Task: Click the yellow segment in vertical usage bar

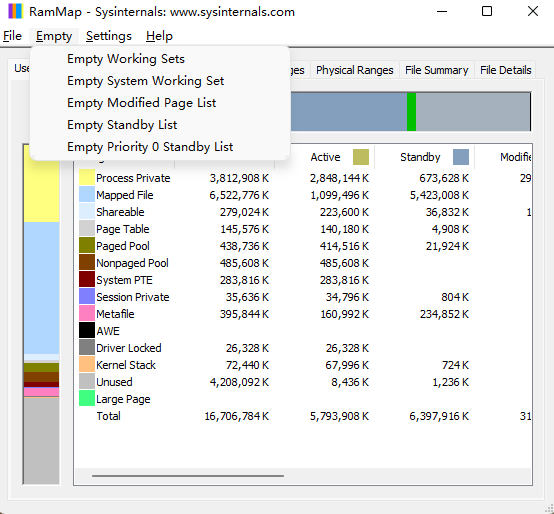Action: point(41,184)
